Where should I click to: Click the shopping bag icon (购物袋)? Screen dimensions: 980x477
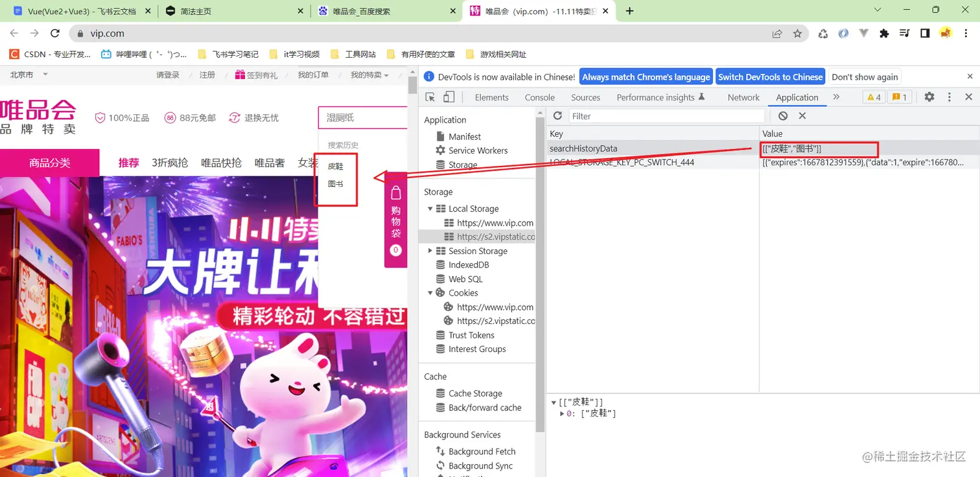tap(396, 193)
